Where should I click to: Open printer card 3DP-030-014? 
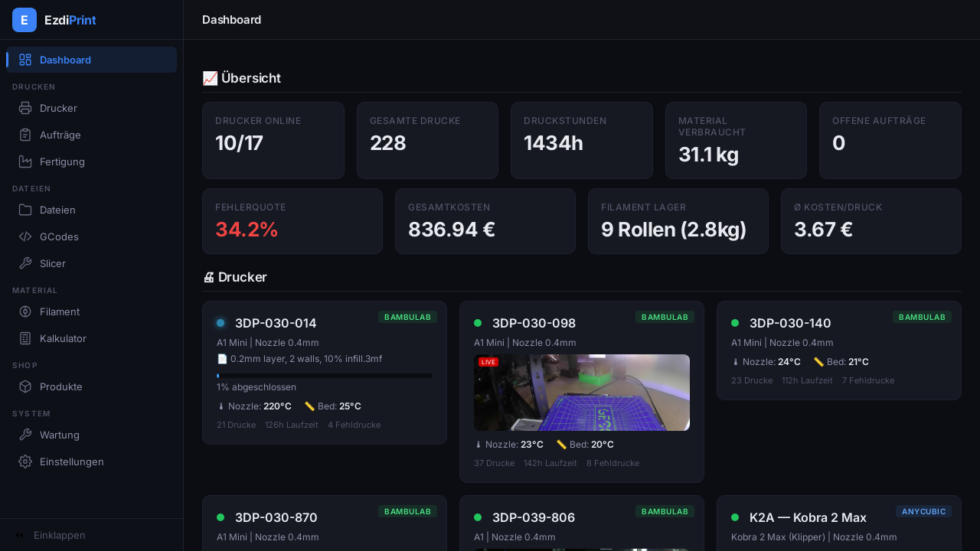tap(325, 373)
